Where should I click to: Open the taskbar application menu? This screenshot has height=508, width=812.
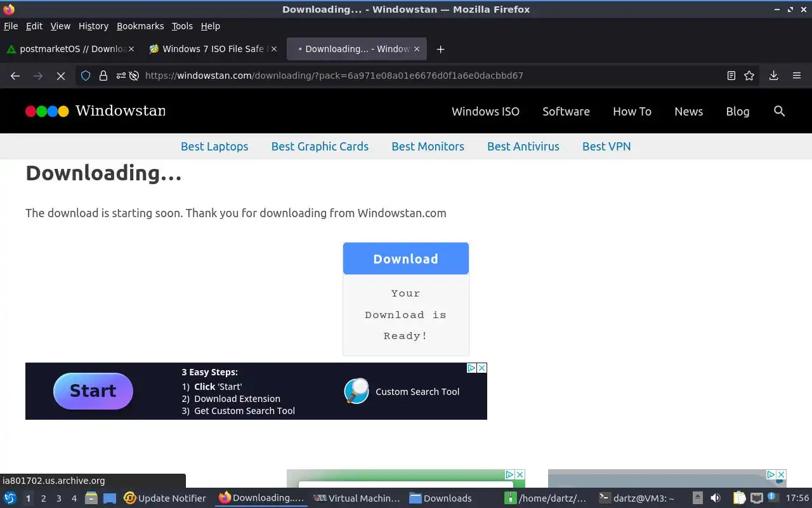pyautogui.click(x=10, y=498)
